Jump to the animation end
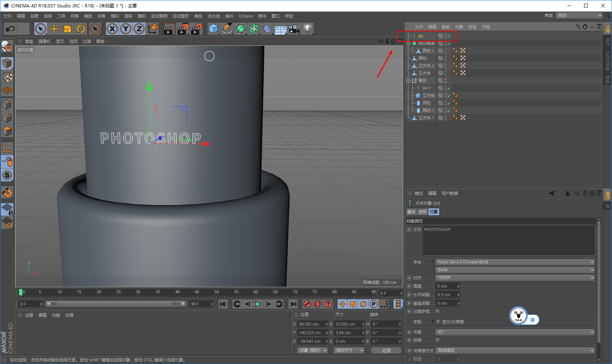612x364 pixels. click(294, 304)
